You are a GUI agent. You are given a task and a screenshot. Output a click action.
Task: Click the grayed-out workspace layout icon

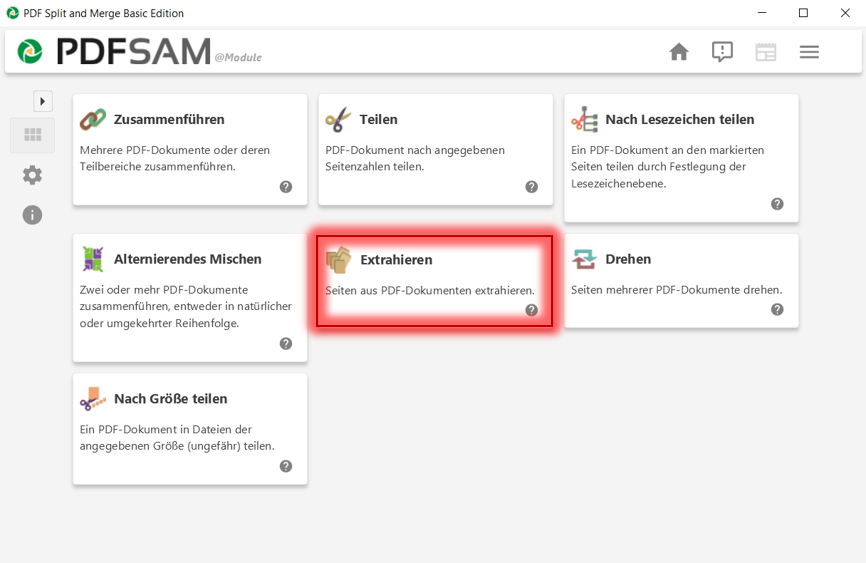pyautogui.click(x=765, y=52)
